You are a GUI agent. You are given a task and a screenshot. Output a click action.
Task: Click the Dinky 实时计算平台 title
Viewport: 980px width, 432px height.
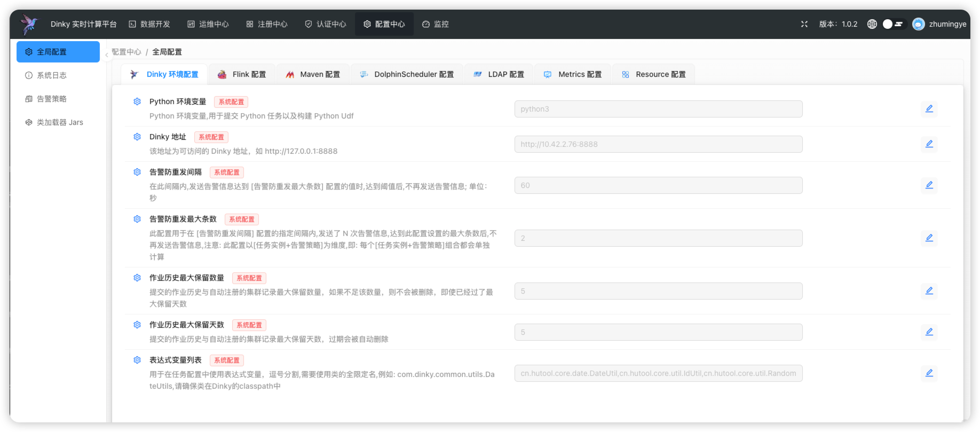tap(83, 24)
